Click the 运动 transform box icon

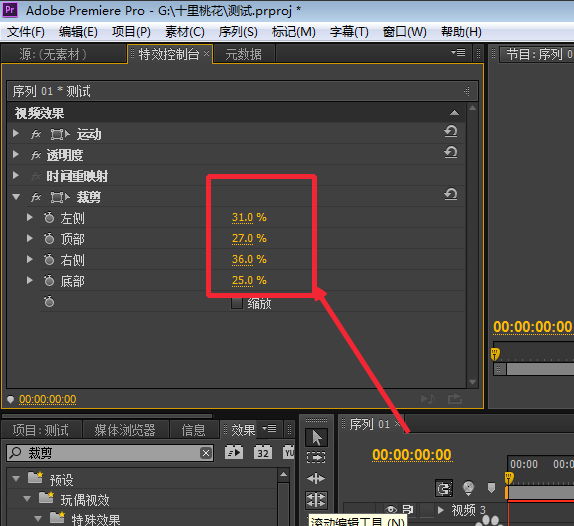60,134
